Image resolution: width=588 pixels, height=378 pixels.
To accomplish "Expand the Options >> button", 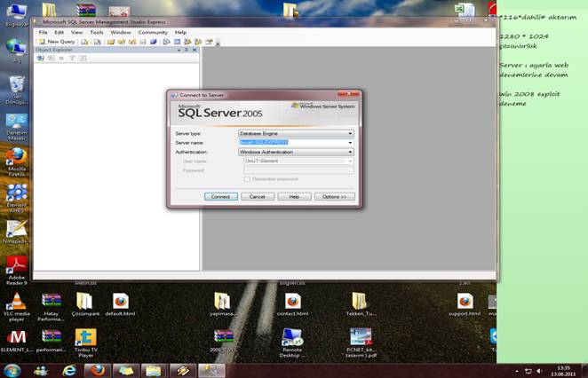I will click(x=335, y=197).
